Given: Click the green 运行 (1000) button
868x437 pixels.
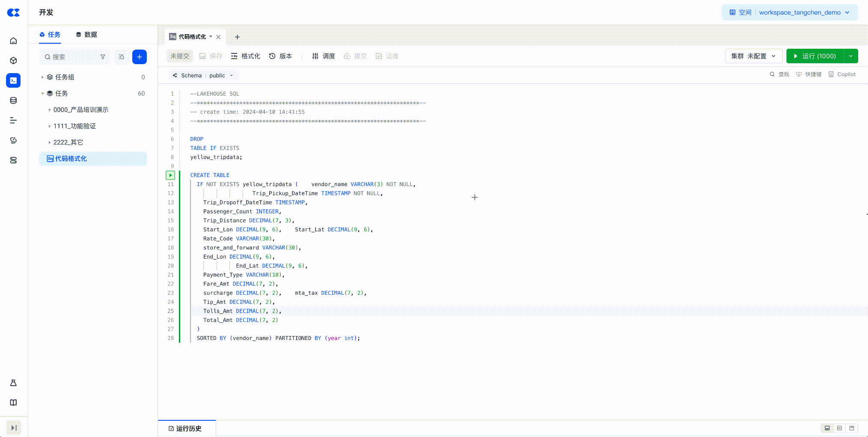Looking at the screenshot, I should (814, 56).
